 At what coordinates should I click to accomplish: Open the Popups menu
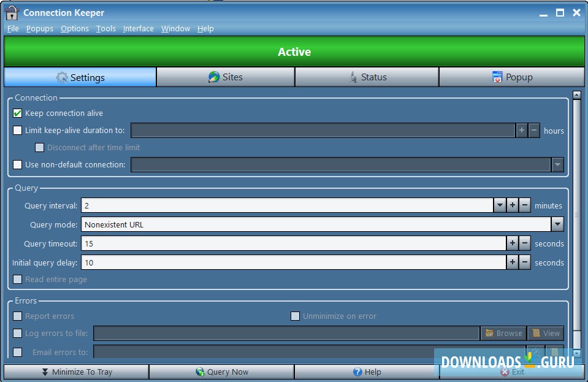[x=40, y=28]
